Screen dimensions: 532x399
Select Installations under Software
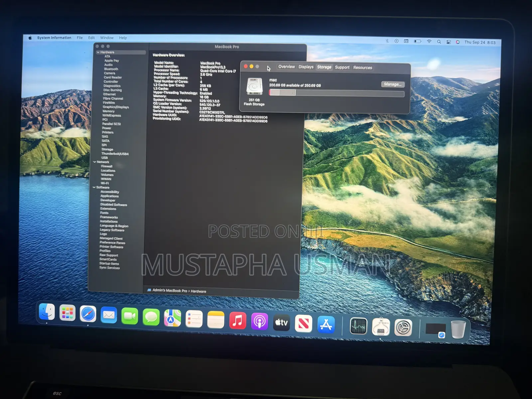pos(109,221)
